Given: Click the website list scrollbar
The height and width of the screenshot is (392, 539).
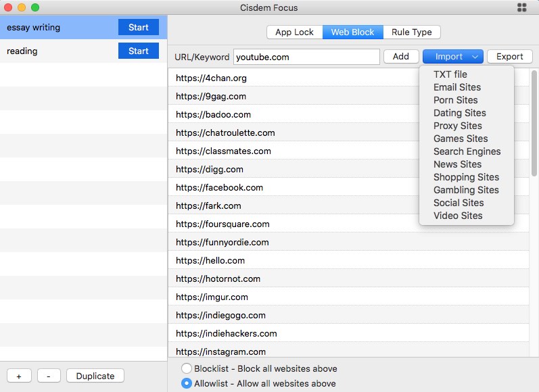Looking at the screenshot, I should (x=534, y=123).
